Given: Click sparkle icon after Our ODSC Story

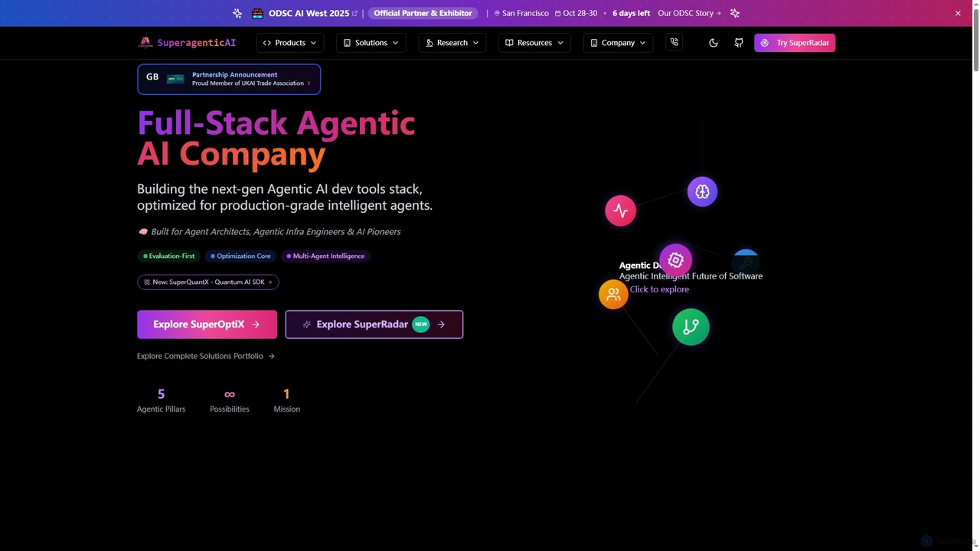Looking at the screenshot, I should point(735,13).
